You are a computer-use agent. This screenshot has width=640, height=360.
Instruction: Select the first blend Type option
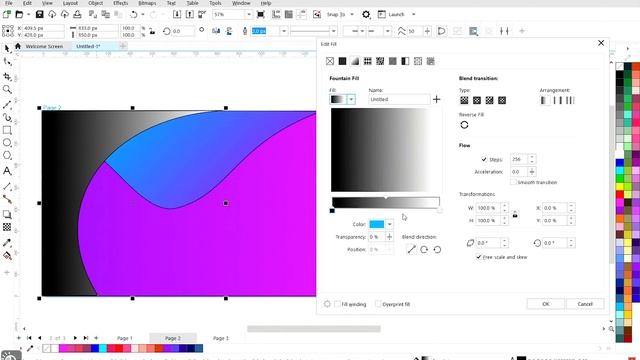464,100
